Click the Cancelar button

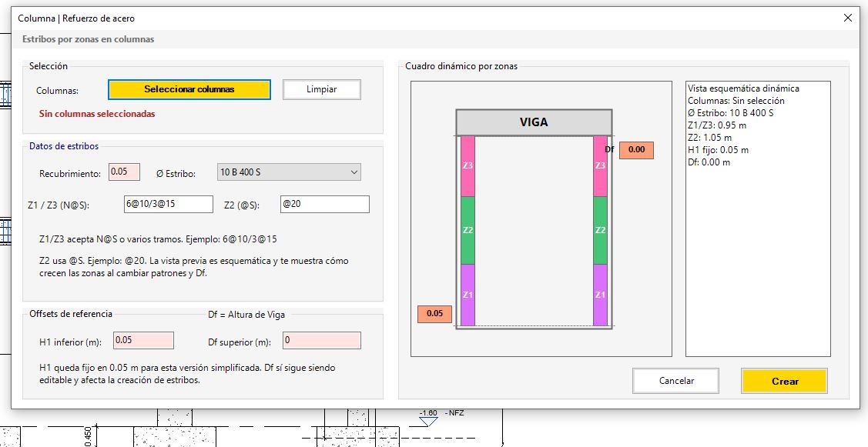click(x=676, y=381)
